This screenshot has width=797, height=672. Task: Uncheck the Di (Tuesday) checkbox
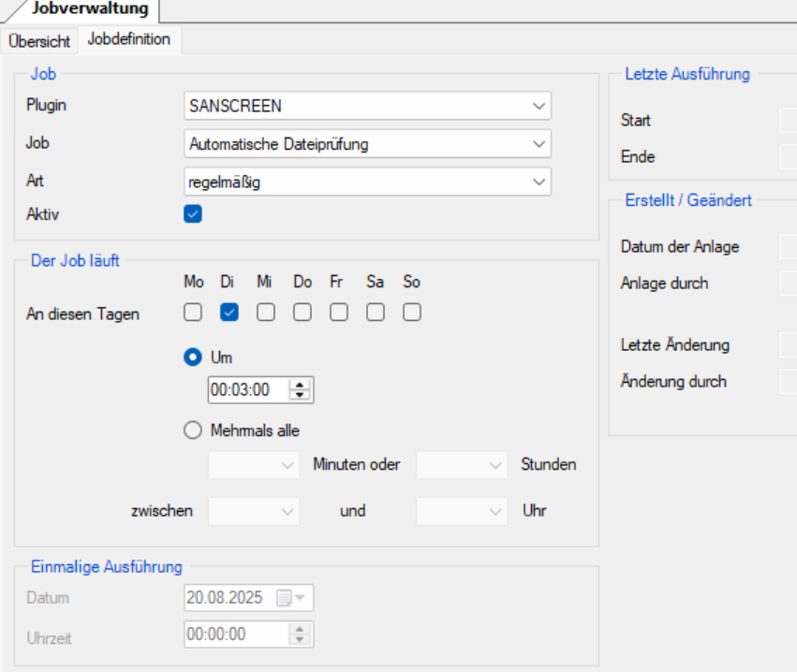point(229,313)
